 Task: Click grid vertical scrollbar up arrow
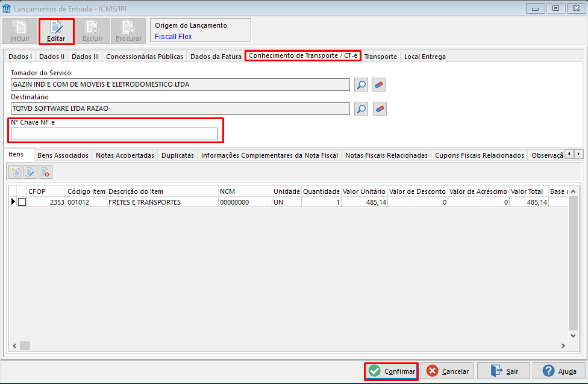573,191
